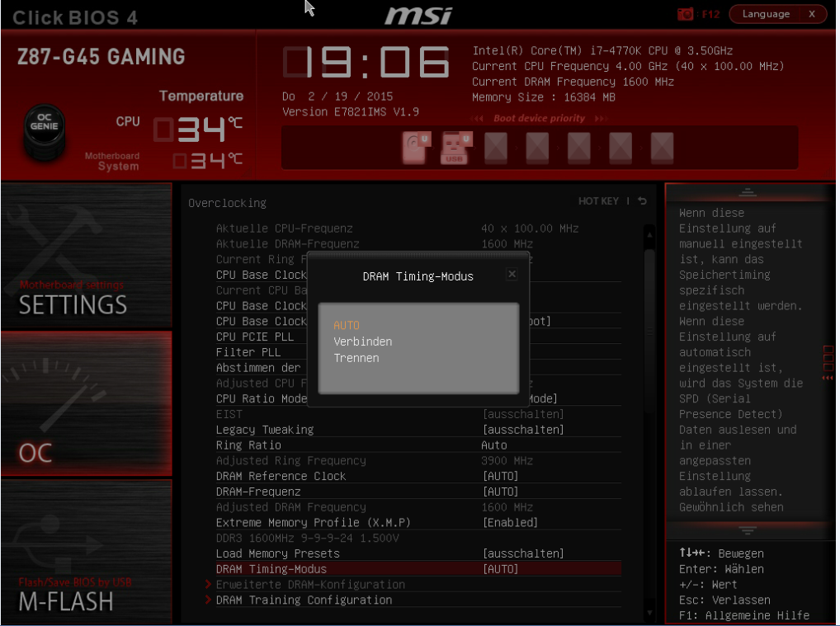Click the back arrow next to HOT KEY
Viewport: 840px width, 626px height.
tap(642, 200)
